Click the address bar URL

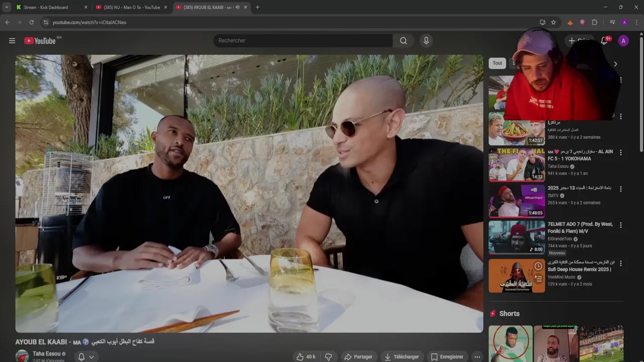click(90, 22)
